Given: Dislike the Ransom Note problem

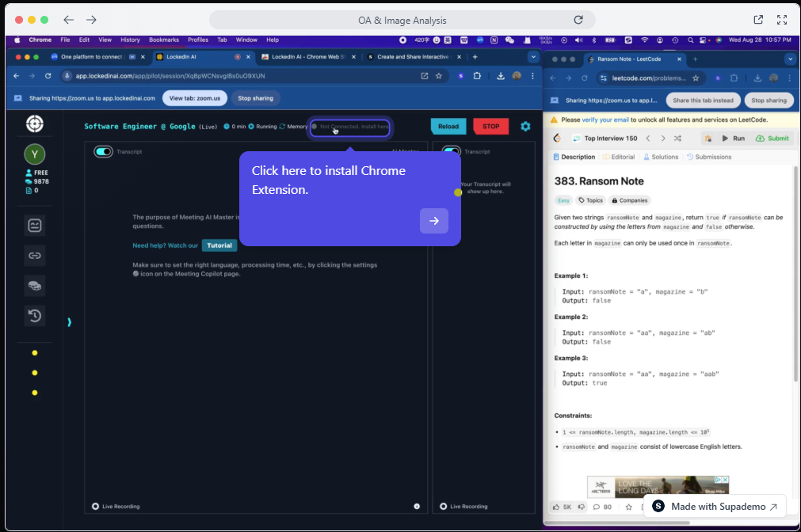Looking at the screenshot, I should click(x=582, y=507).
